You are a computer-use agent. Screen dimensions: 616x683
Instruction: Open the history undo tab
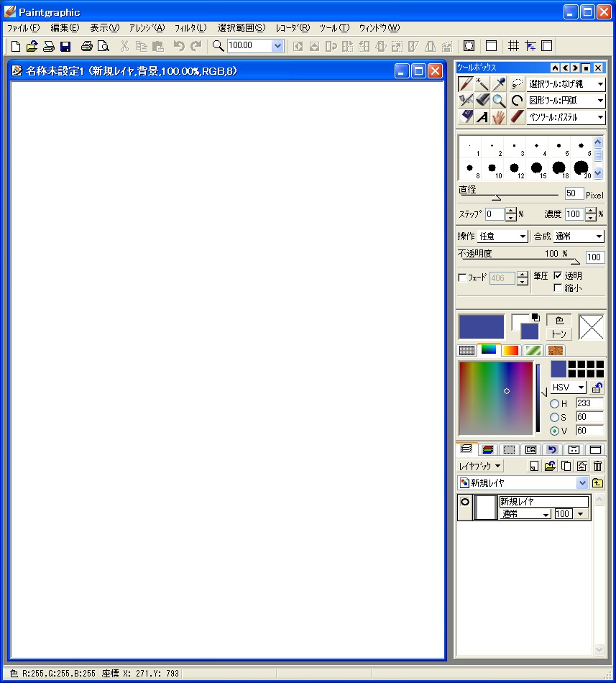552,449
